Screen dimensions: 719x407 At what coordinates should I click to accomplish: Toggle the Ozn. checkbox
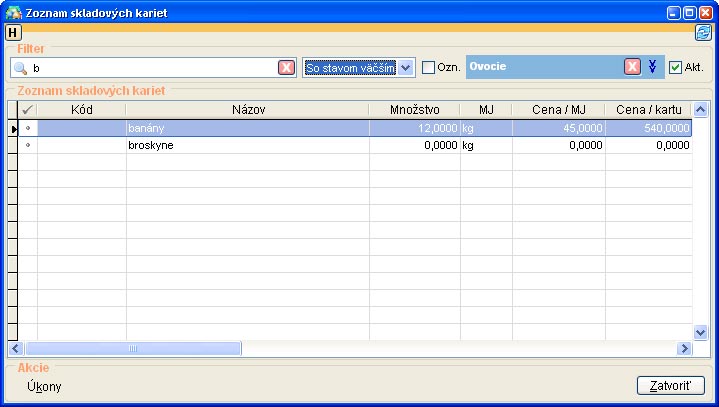[x=429, y=68]
